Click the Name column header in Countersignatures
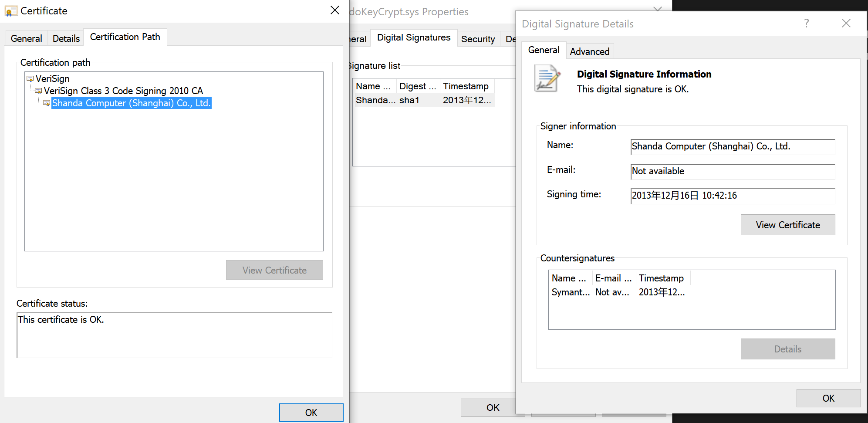 click(571, 278)
